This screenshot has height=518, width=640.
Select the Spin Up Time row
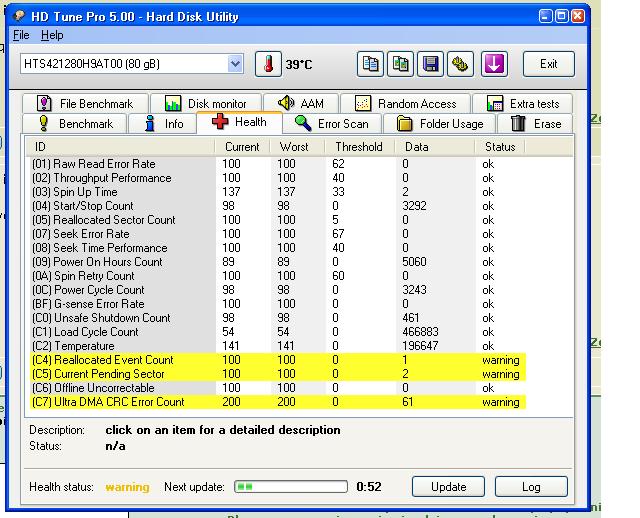[278, 192]
